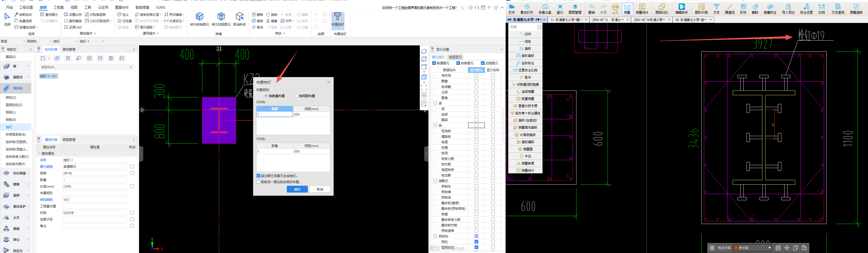
Task: Open 未分类 annotation category dropdown
Action: point(752,248)
